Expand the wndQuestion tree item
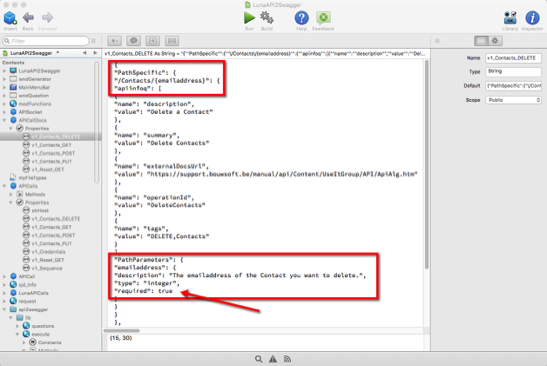Image resolution: width=547 pixels, height=366 pixels. pyautogui.click(x=5, y=96)
